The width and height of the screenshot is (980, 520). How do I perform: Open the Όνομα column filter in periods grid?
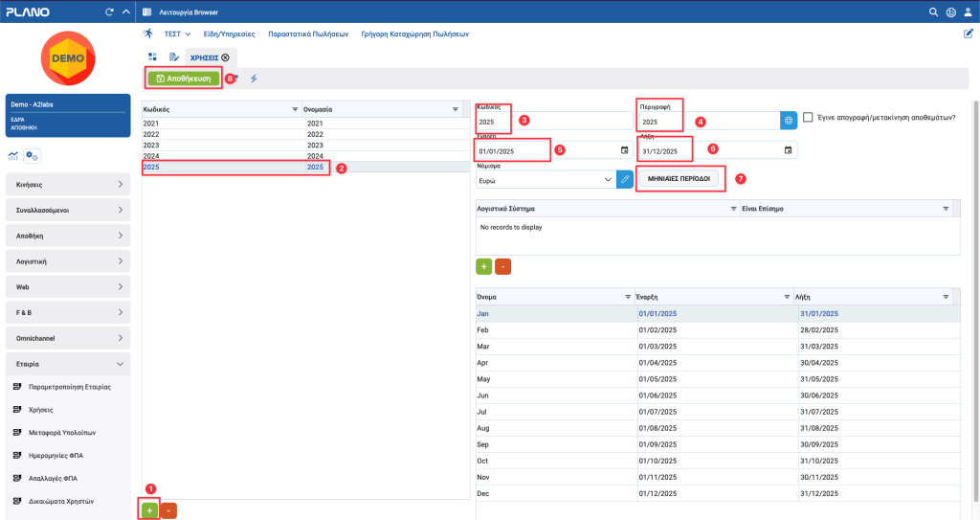click(x=628, y=297)
